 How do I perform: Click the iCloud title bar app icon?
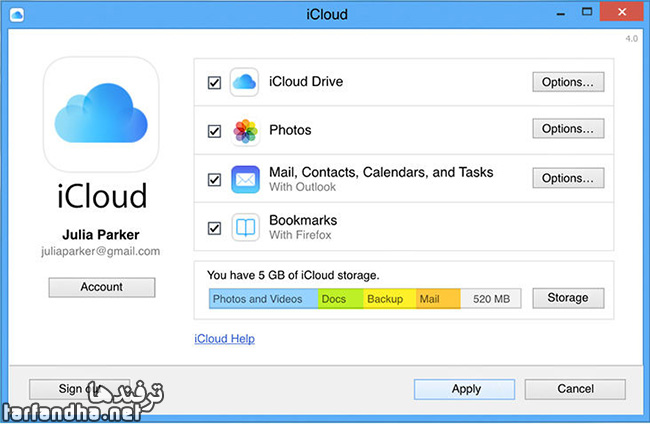click(17, 15)
